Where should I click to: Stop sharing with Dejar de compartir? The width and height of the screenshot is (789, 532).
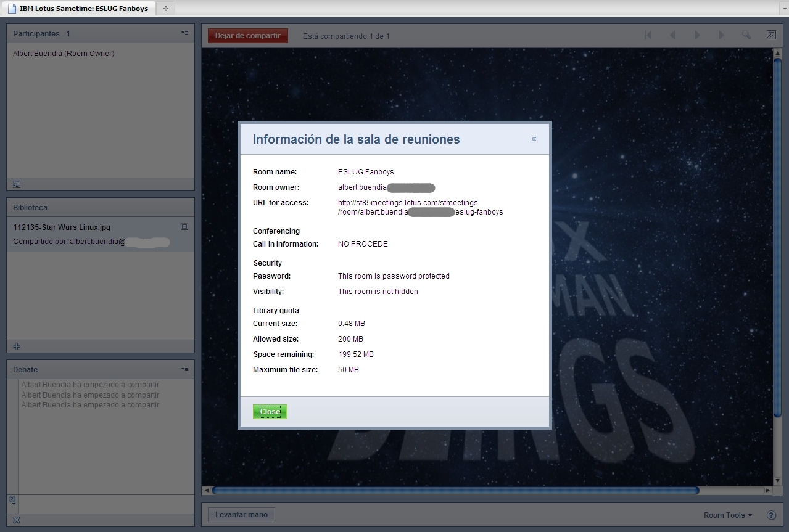[248, 36]
